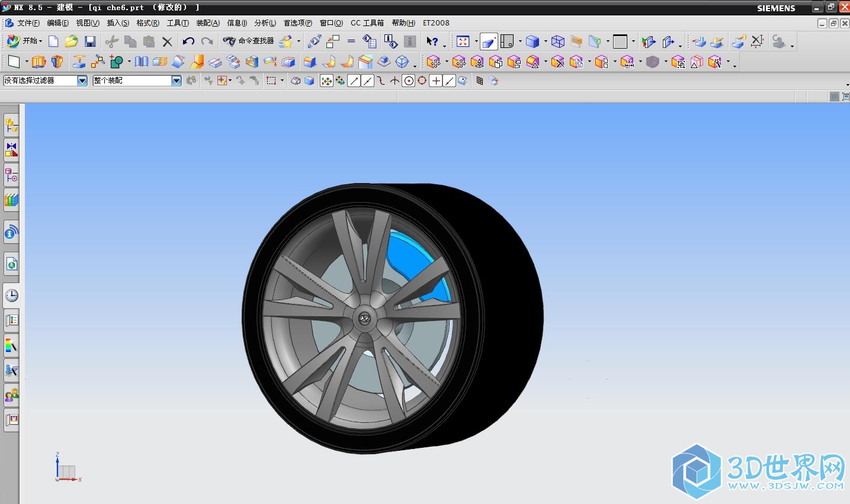Open a file using the folder icon

tap(71, 41)
